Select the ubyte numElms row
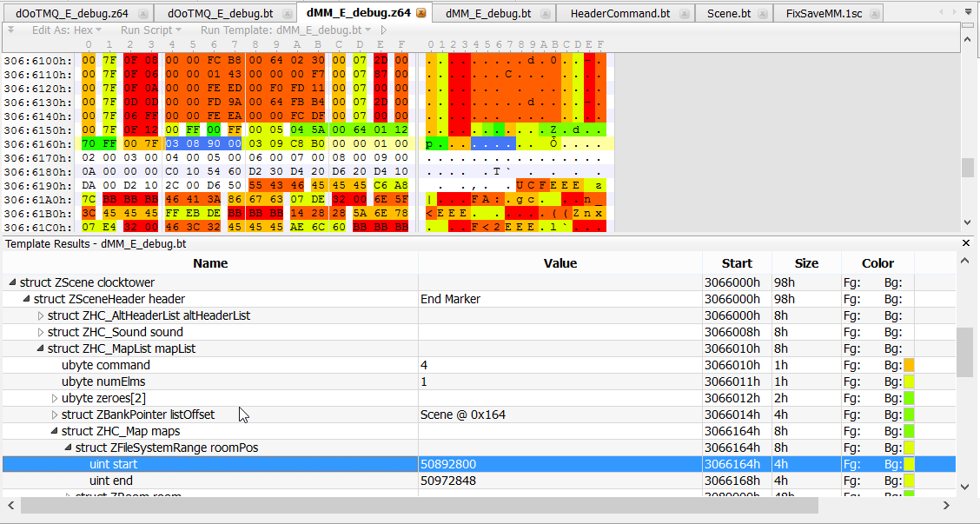Viewport: 980px width, 524px height. 479,381
